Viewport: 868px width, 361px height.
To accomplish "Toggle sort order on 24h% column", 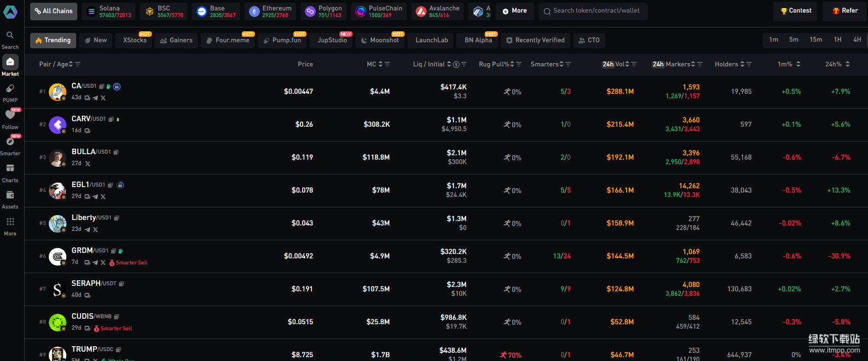I will click(x=848, y=64).
